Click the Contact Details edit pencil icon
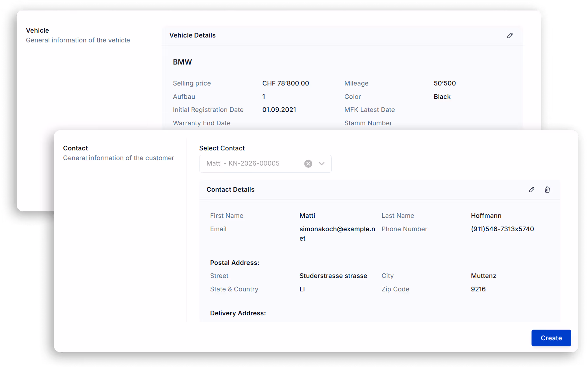 (x=531, y=190)
